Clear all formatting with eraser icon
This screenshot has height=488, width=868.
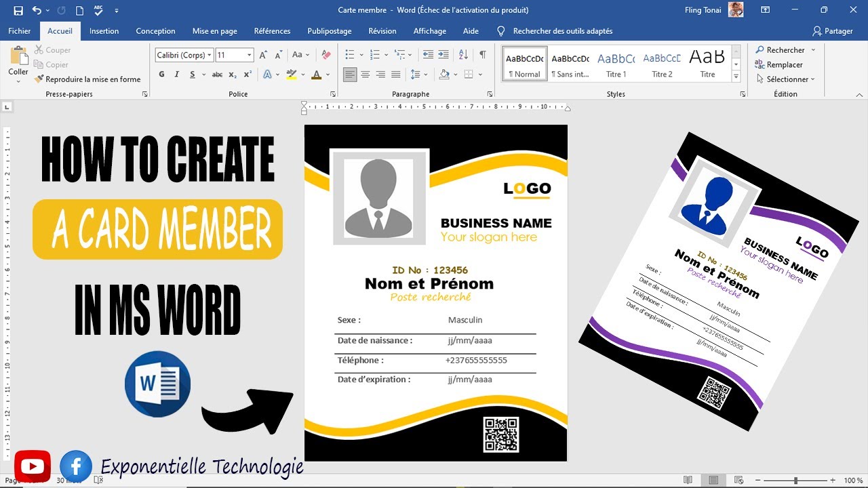326,55
